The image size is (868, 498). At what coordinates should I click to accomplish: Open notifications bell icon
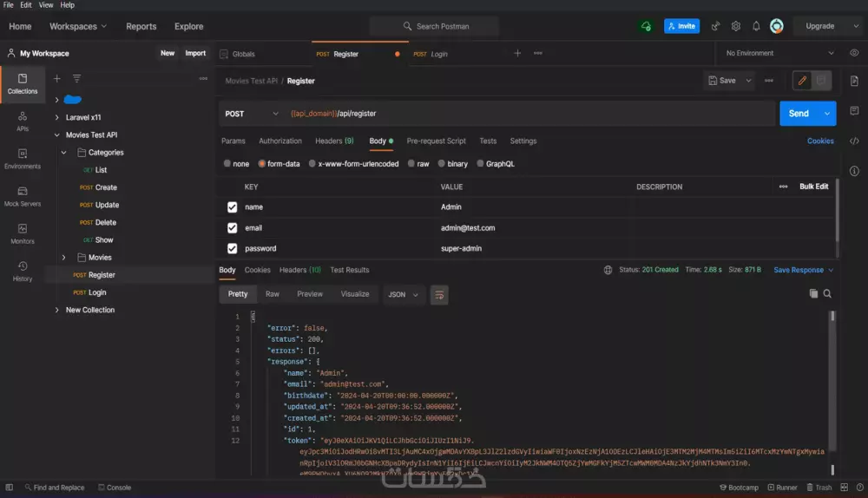(x=756, y=26)
